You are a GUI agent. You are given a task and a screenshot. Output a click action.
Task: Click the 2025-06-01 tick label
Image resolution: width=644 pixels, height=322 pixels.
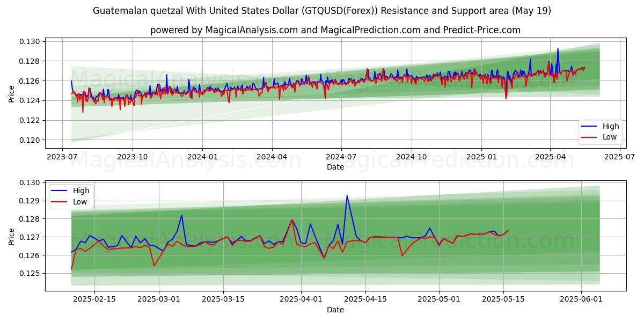pos(582,299)
